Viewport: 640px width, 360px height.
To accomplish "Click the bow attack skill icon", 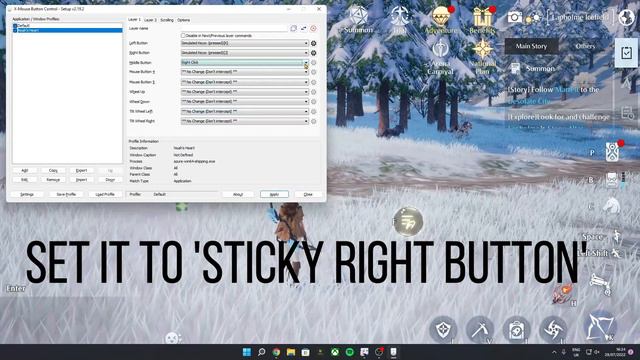I will pos(600,327).
